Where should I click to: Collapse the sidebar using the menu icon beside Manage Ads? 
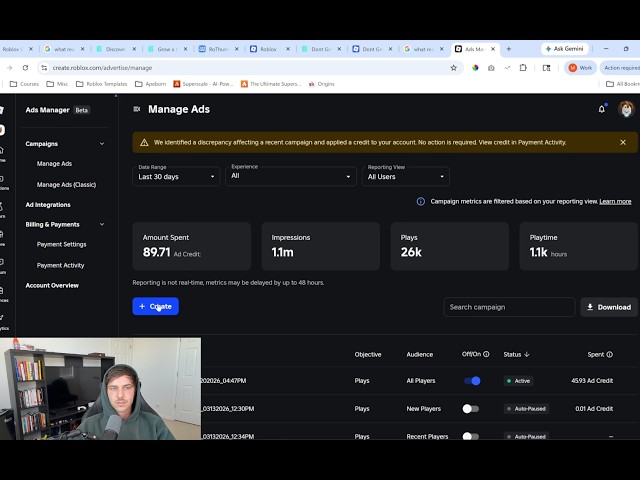137,109
